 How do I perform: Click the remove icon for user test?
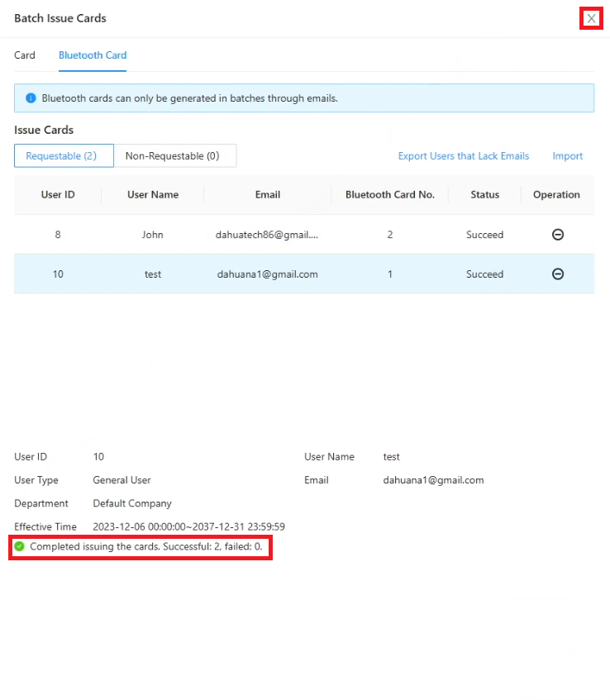558,274
